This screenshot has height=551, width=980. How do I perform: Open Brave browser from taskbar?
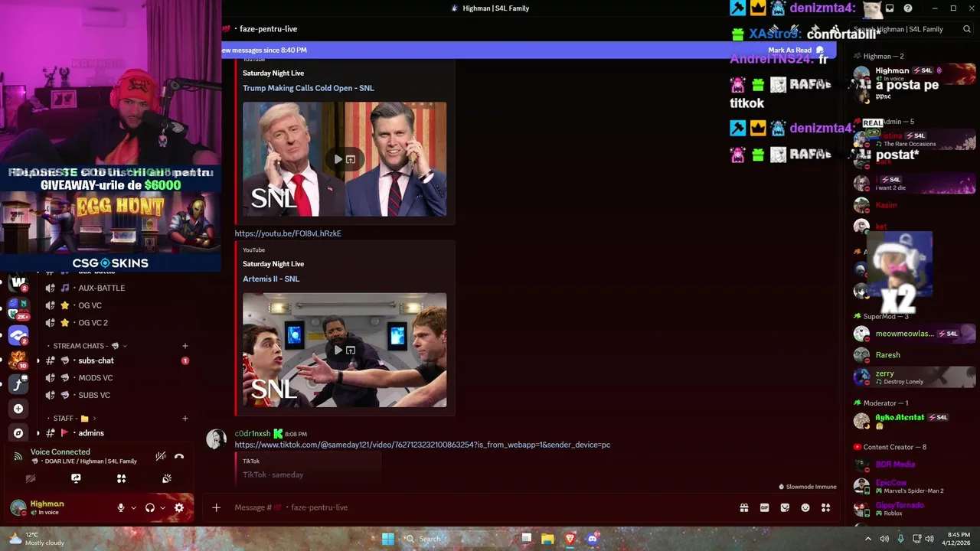coord(570,539)
